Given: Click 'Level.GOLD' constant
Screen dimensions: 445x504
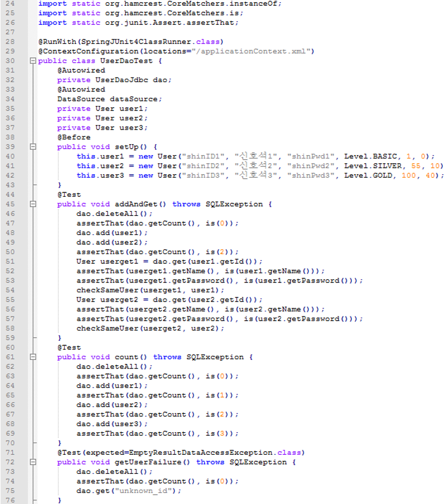Looking at the screenshot, I should [369, 175].
